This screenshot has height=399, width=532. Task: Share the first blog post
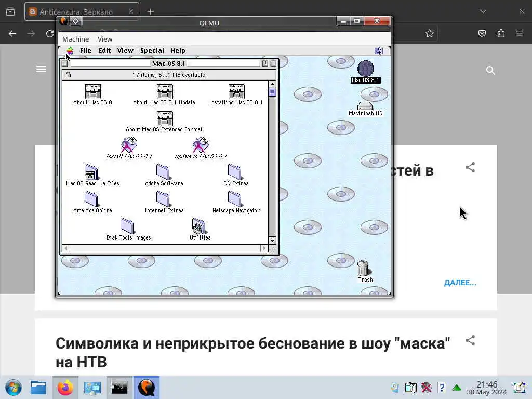click(x=470, y=167)
